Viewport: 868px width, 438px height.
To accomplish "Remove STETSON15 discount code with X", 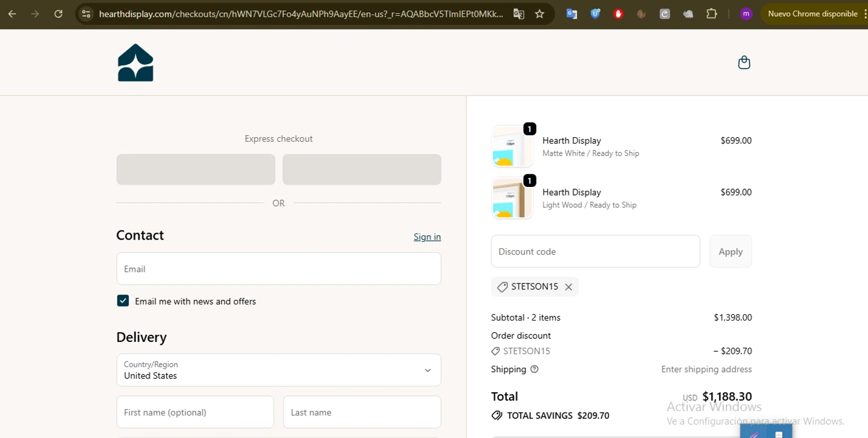I will pyautogui.click(x=568, y=287).
